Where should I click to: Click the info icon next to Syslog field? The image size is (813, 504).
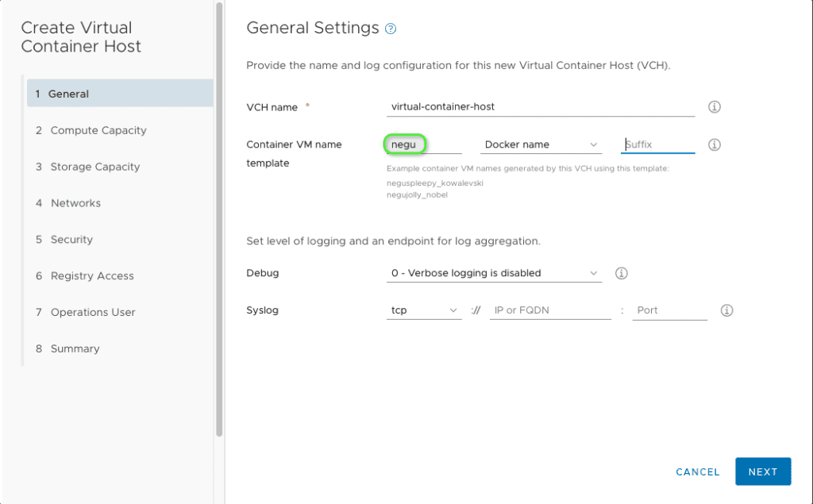(726, 310)
